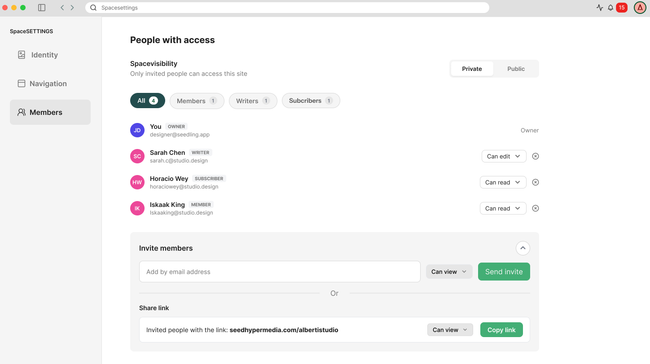Remove Sarah Chen using the circle icon
The image size is (650, 364).
(x=535, y=156)
